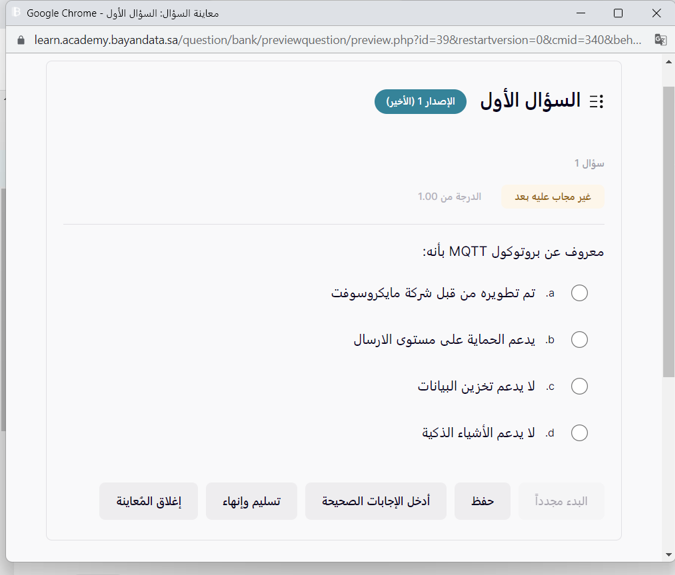Click the الإصدار 1 (الأخير) version badge
Screen dimensions: 675x575
[x=420, y=102]
